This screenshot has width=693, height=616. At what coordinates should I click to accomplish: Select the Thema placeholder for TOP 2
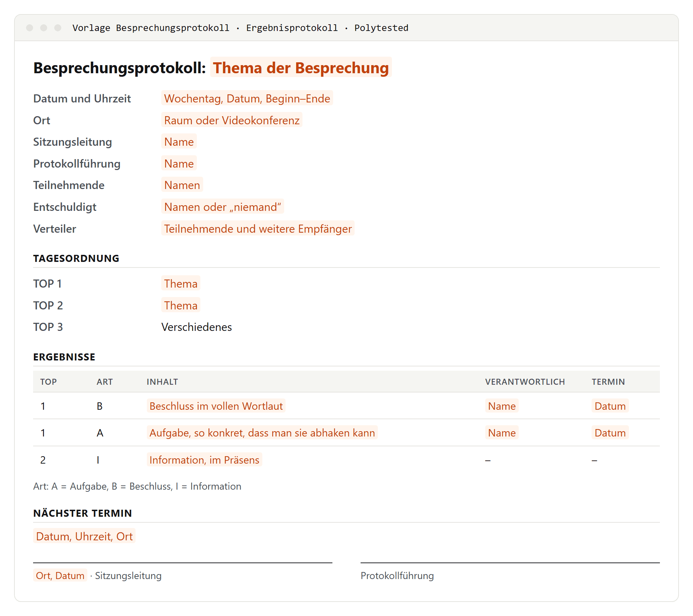point(181,306)
